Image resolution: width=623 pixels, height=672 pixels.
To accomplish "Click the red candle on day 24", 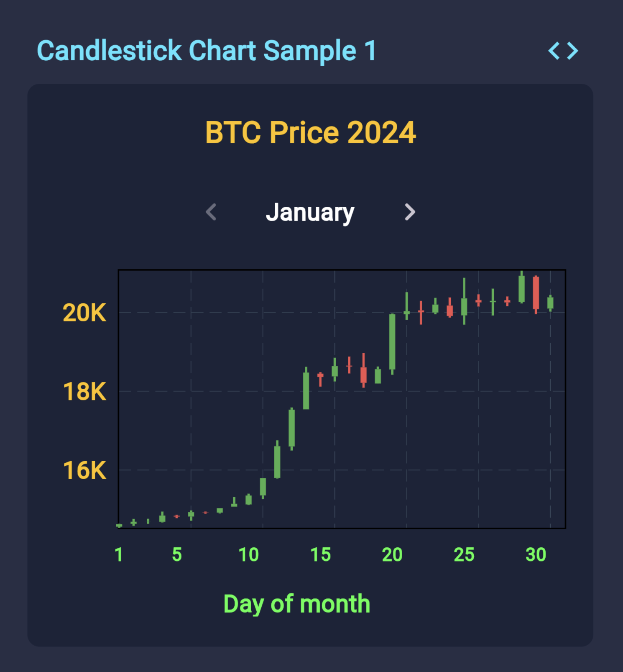I will pos(449,310).
